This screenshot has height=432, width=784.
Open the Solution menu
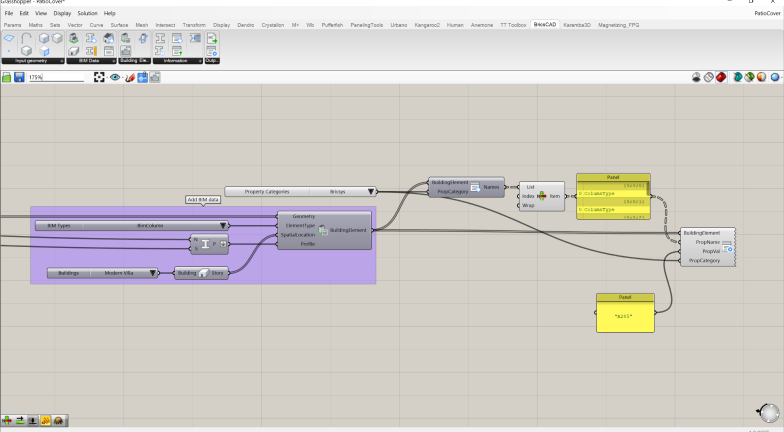88,14
